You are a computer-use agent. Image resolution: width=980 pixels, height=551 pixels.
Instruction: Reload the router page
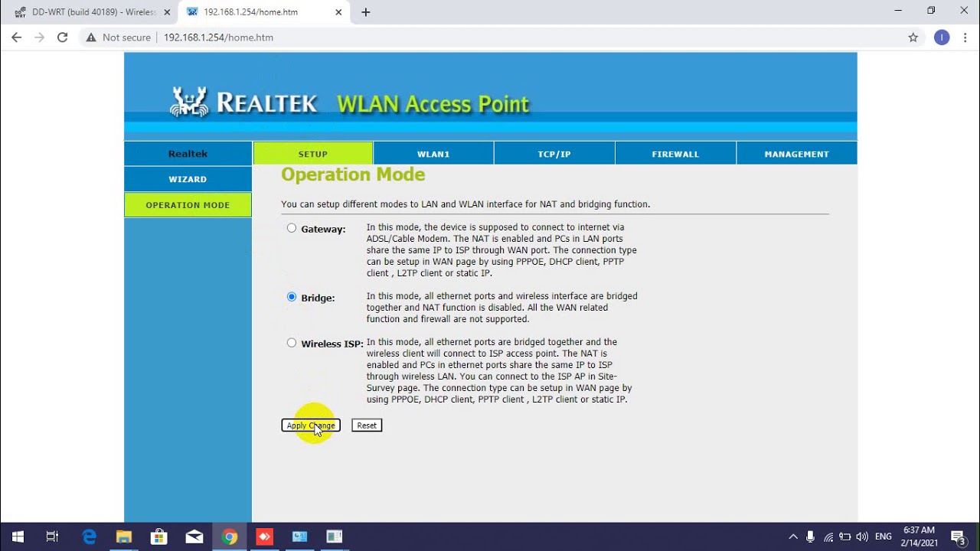pos(63,37)
